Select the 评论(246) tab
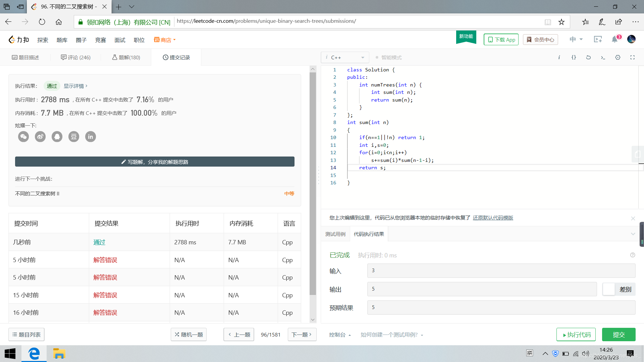This screenshot has width=644, height=362. [75, 57]
